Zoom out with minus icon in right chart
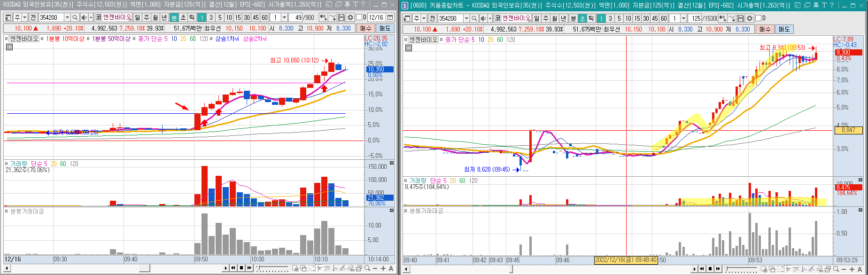 [x=845, y=268]
